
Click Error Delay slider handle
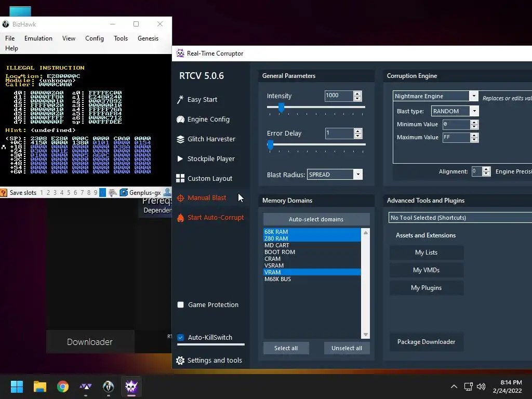click(270, 145)
